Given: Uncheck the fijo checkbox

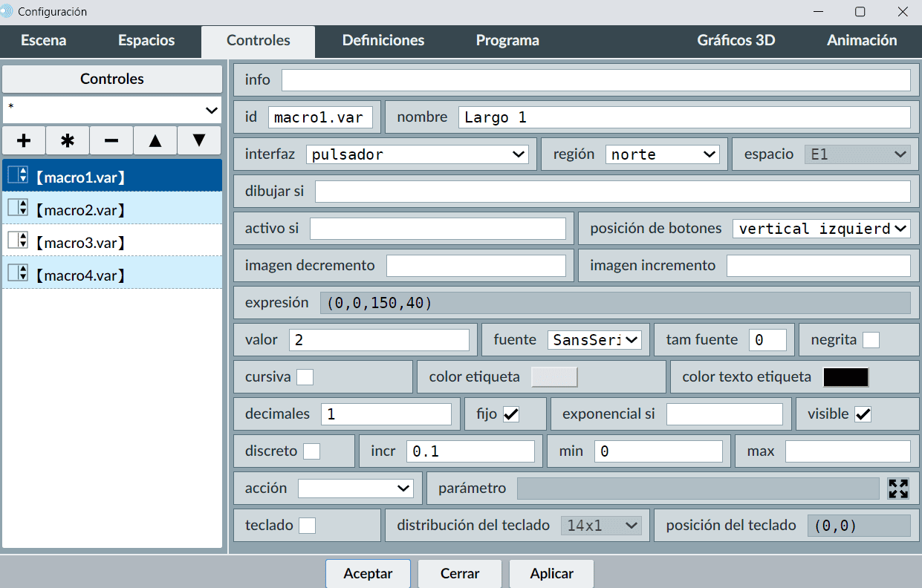Looking at the screenshot, I should tap(511, 414).
